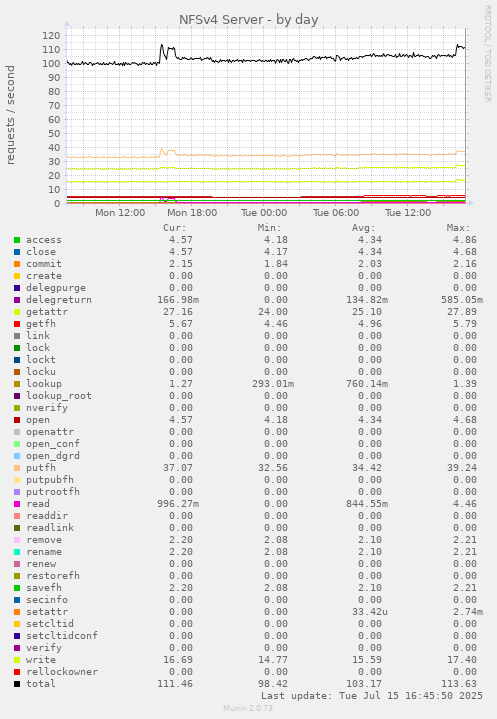Click the getattr avg value 25.10

(x=367, y=312)
